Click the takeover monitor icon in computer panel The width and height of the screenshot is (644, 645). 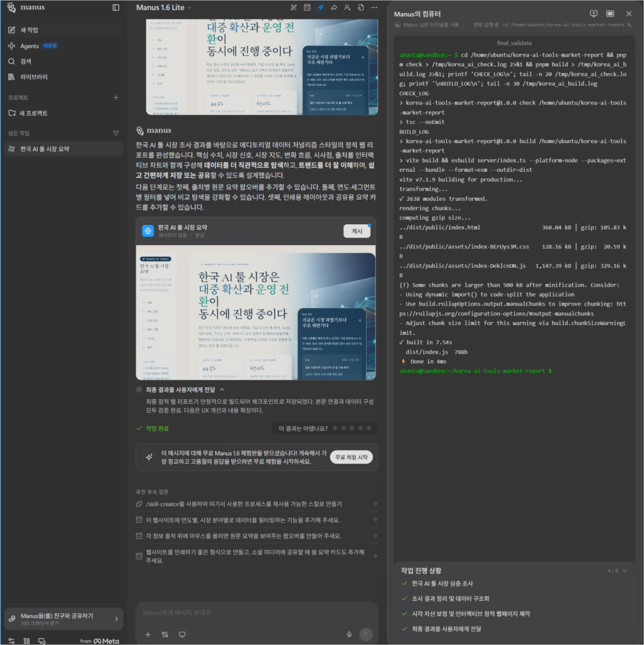593,14
